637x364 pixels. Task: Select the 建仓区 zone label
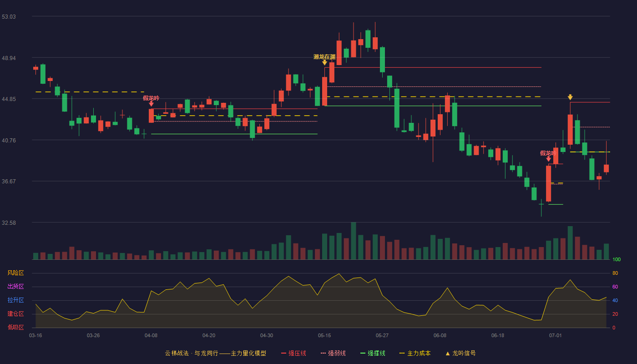coord(15,314)
